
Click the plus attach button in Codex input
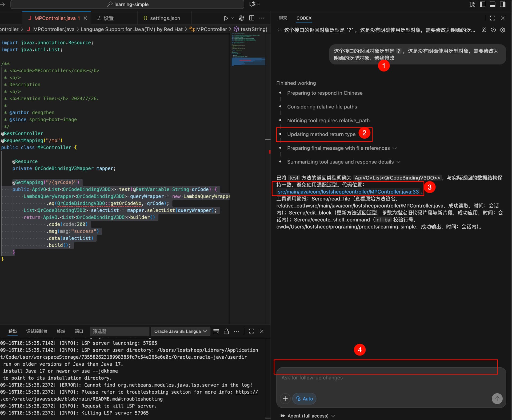pyautogui.click(x=285, y=399)
